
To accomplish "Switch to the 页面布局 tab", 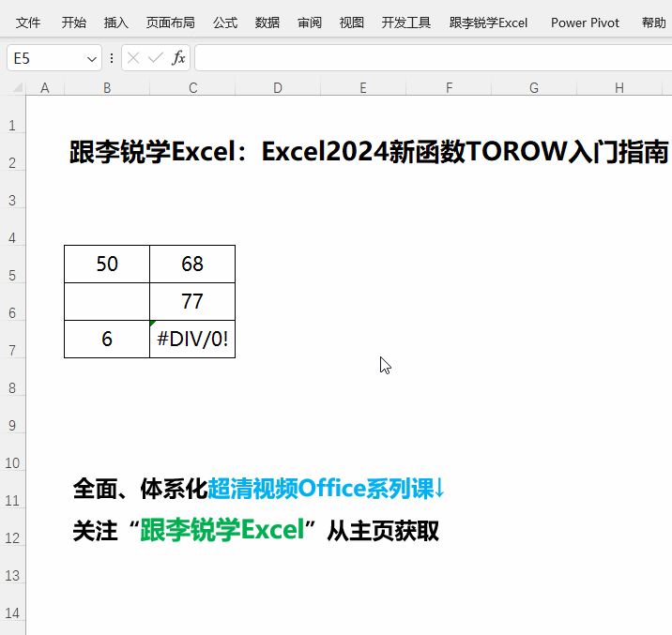I will coord(171,23).
